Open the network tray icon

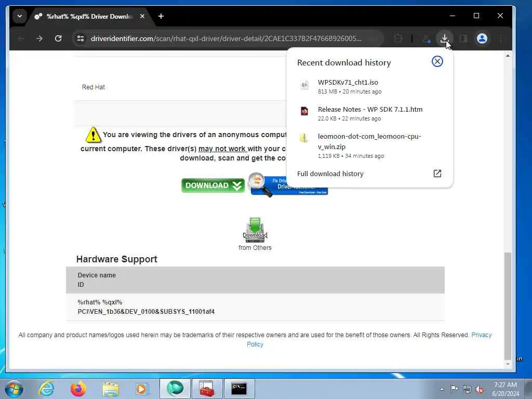pyautogui.click(x=467, y=389)
